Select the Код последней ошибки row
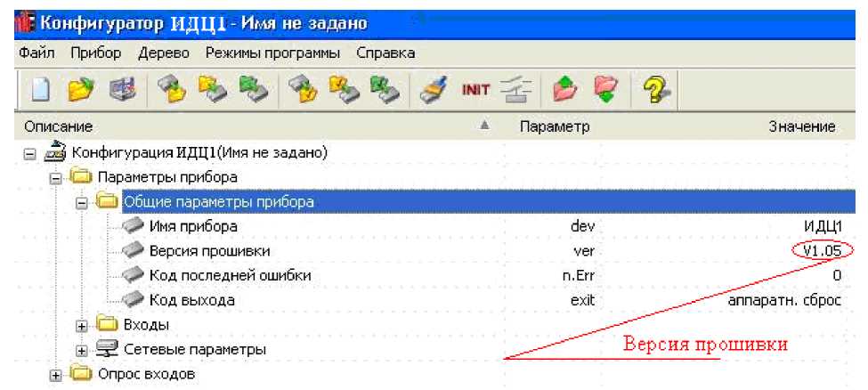868x390 pixels. [230, 276]
